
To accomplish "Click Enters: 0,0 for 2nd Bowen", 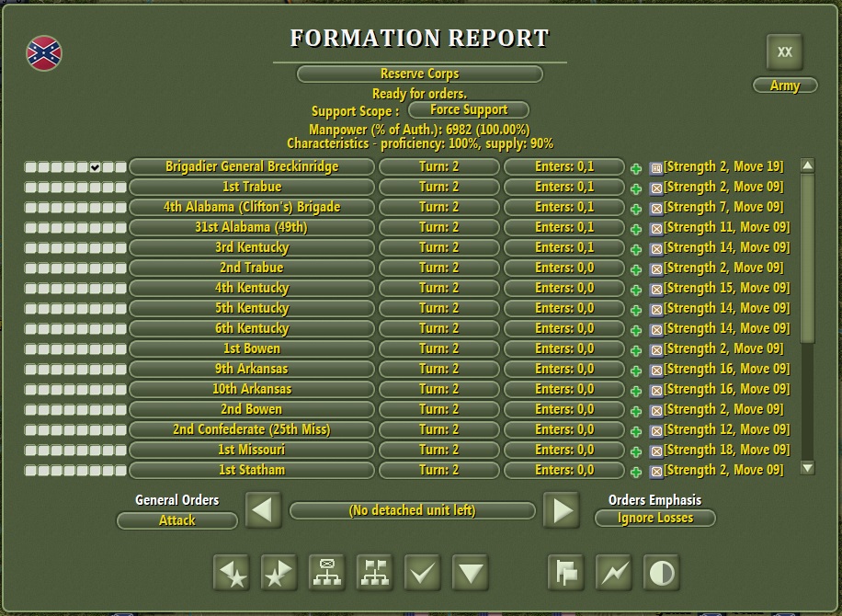I will click(564, 409).
